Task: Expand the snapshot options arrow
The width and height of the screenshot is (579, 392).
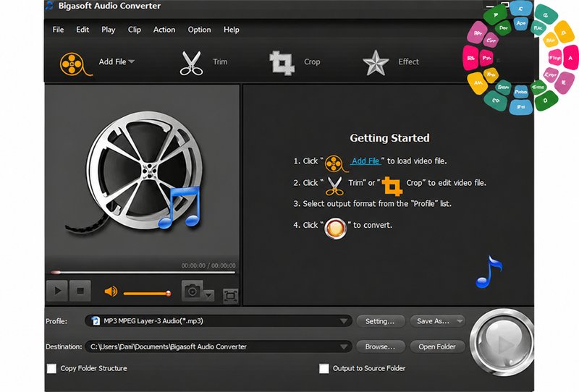Action: (208, 295)
